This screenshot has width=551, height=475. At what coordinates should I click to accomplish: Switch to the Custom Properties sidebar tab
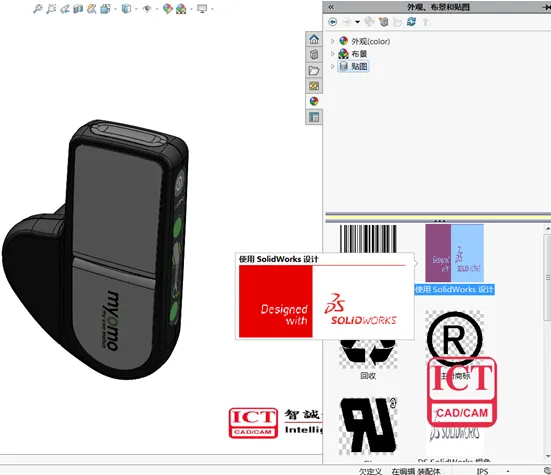(314, 117)
